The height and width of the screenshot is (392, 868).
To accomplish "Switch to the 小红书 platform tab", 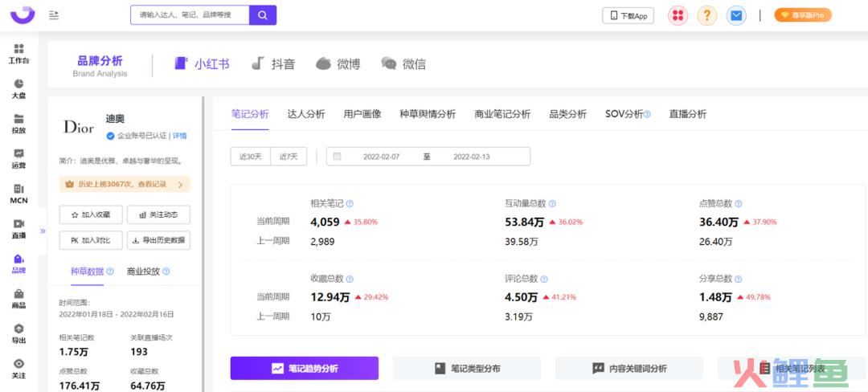I will [x=202, y=64].
